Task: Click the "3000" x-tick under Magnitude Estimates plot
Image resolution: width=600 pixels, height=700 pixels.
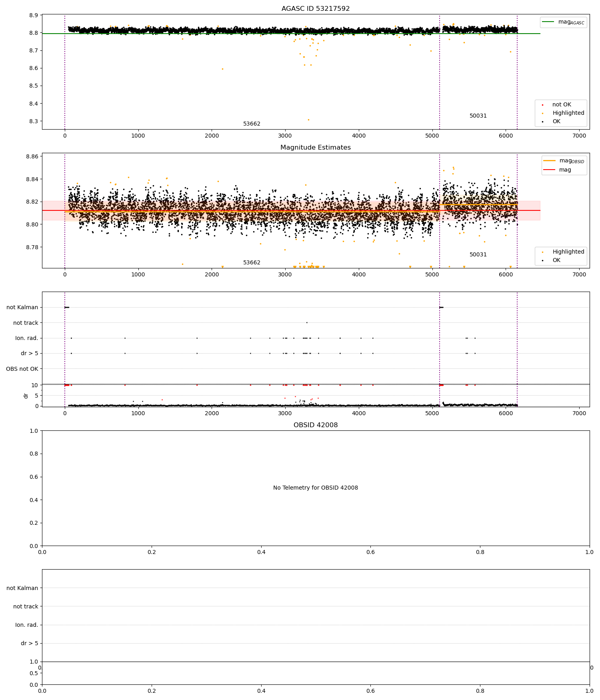Action: (x=285, y=274)
